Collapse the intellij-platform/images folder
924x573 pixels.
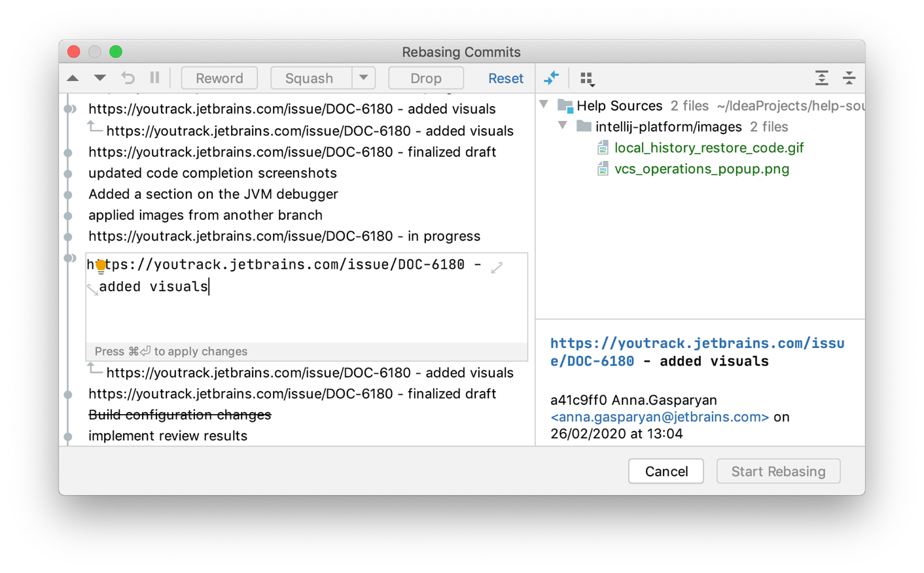(562, 126)
